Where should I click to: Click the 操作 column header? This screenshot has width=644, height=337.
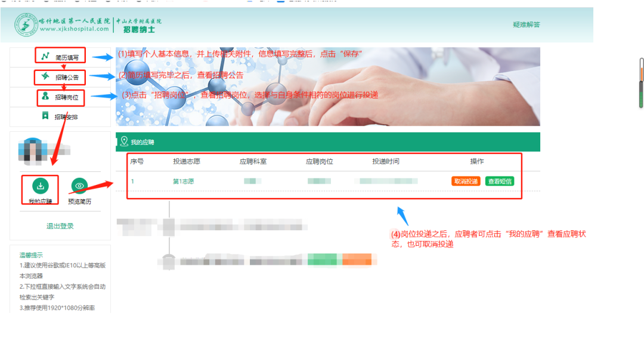pyautogui.click(x=477, y=162)
